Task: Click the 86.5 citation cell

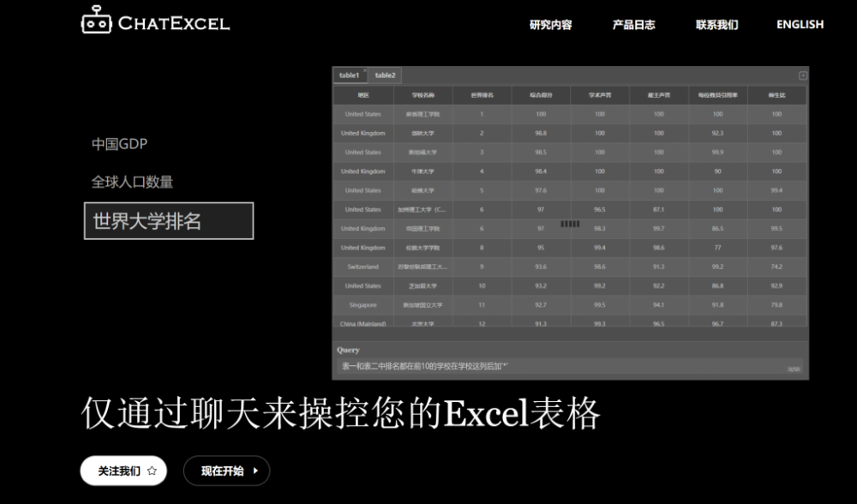Action: click(x=718, y=229)
